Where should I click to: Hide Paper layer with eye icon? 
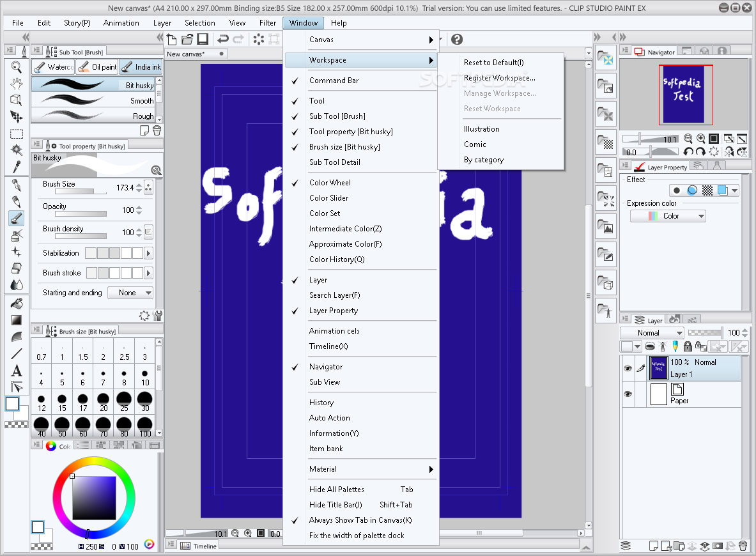tap(628, 394)
